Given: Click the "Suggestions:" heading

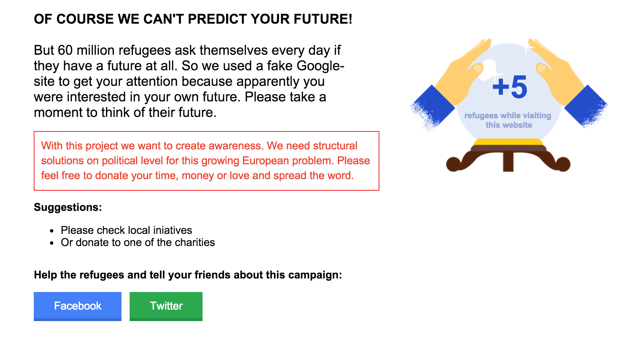Looking at the screenshot, I should [x=68, y=207].
